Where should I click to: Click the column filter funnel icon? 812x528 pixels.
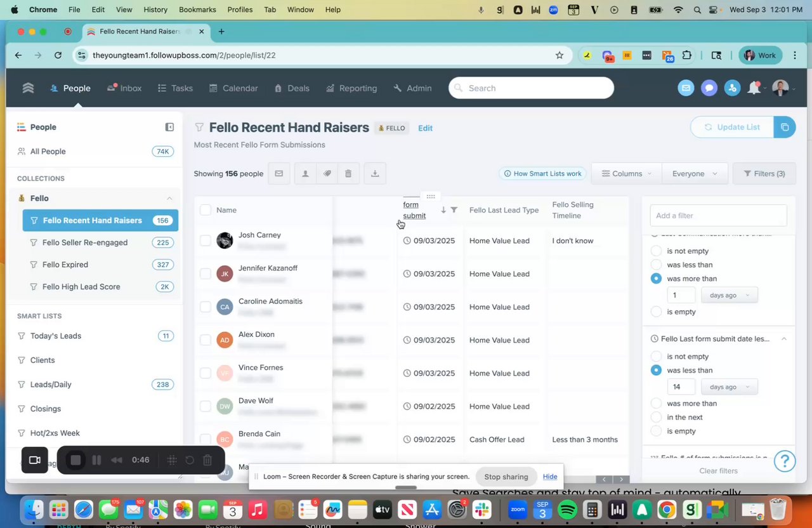(x=454, y=210)
